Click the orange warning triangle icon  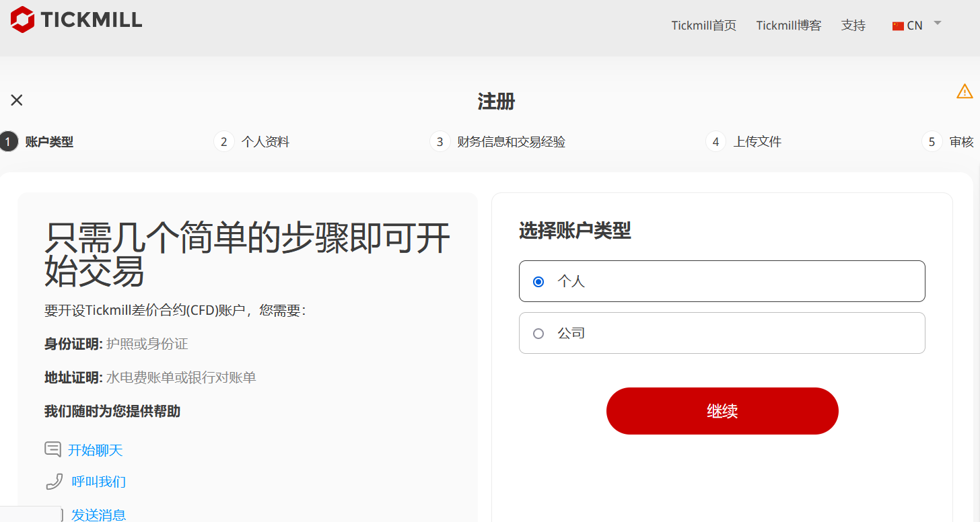[965, 91]
